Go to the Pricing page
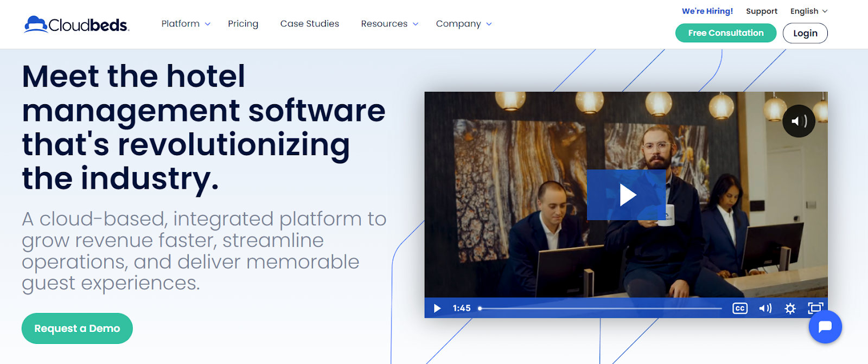 tap(243, 23)
